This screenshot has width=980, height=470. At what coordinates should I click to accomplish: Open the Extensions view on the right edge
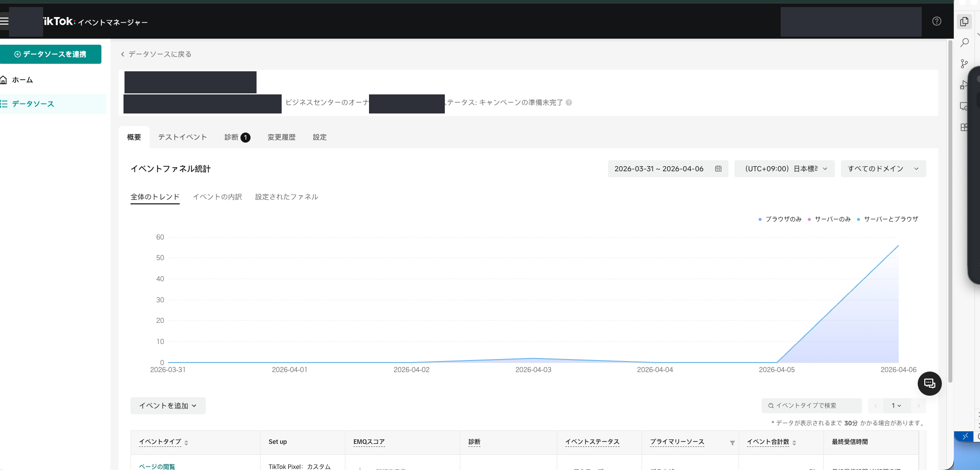pos(964,127)
